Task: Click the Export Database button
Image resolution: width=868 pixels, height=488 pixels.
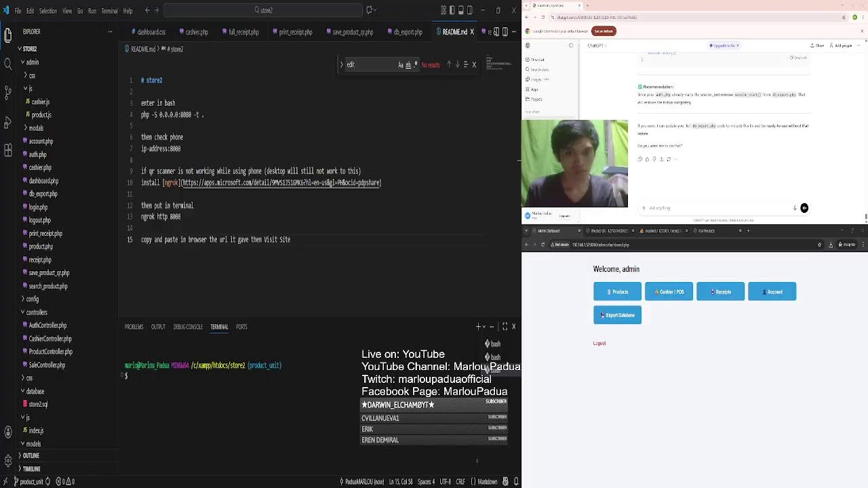Action: [617, 314]
